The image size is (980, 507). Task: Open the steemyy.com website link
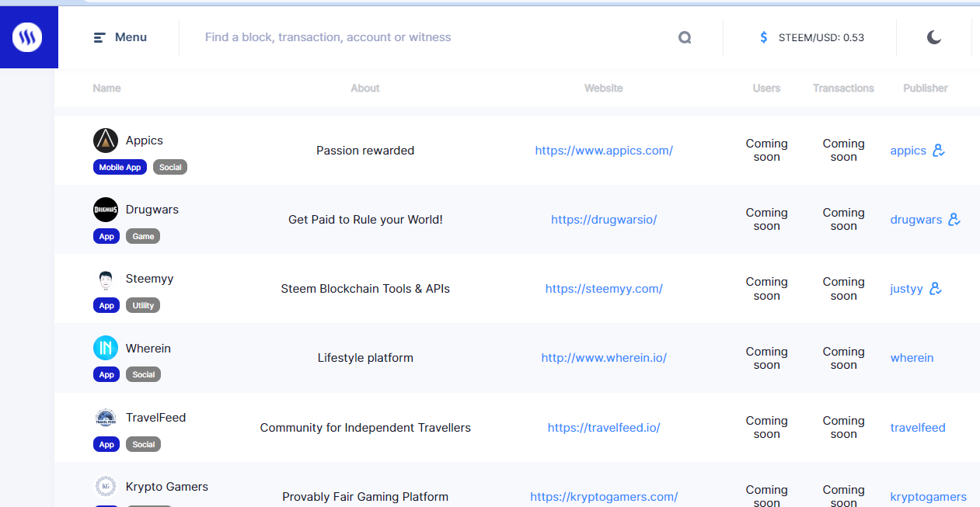click(604, 289)
